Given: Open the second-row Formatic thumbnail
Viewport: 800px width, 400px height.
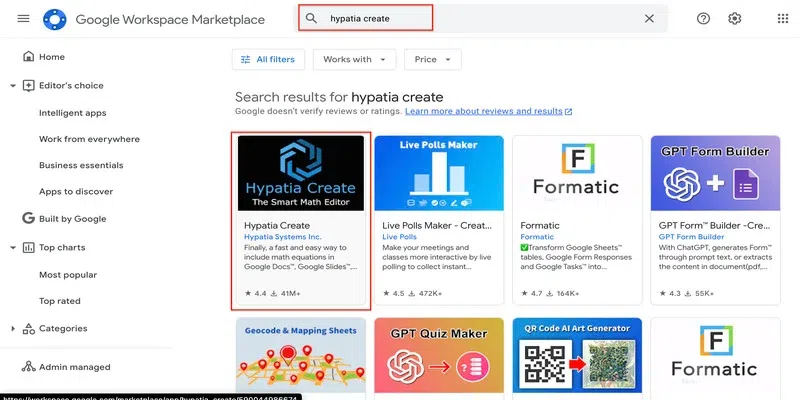Looking at the screenshot, I should coord(715,356).
